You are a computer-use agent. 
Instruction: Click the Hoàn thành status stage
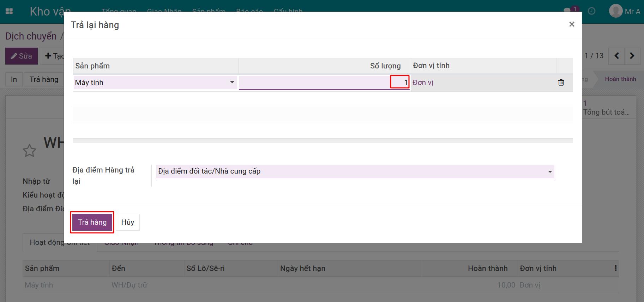[620, 79]
